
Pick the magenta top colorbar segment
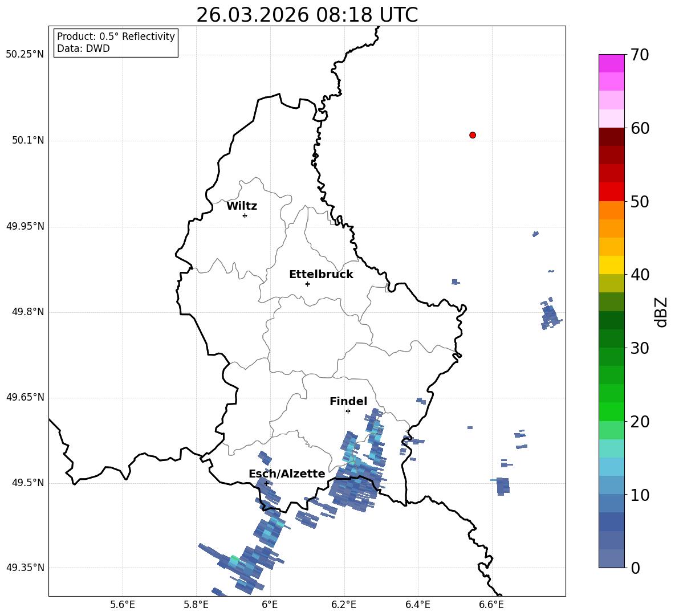612,63
